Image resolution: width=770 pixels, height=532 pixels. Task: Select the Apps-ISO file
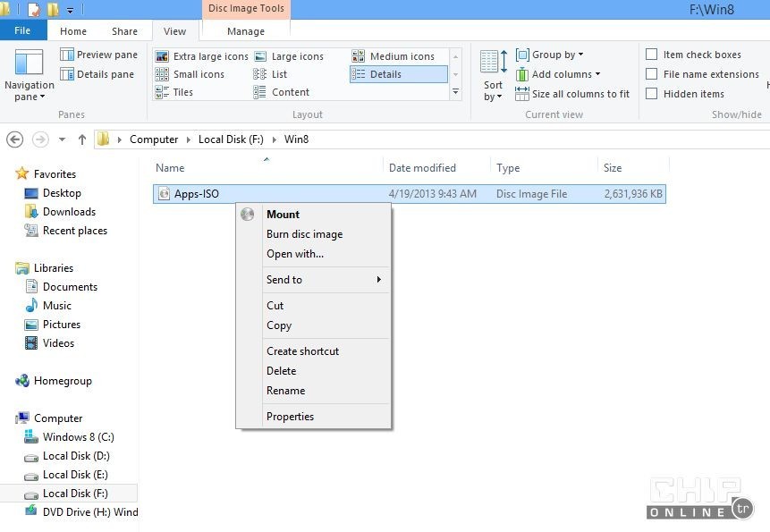coord(409,194)
